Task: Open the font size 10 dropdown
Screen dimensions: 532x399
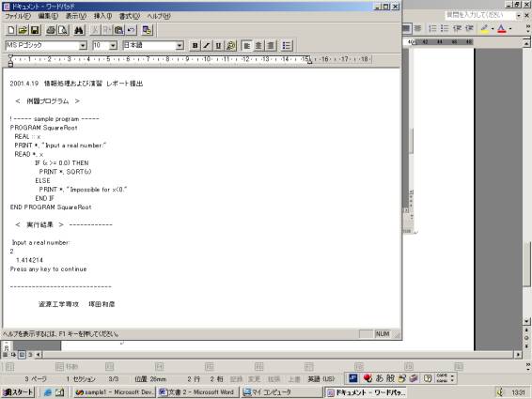Action: click(x=114, y=45)
